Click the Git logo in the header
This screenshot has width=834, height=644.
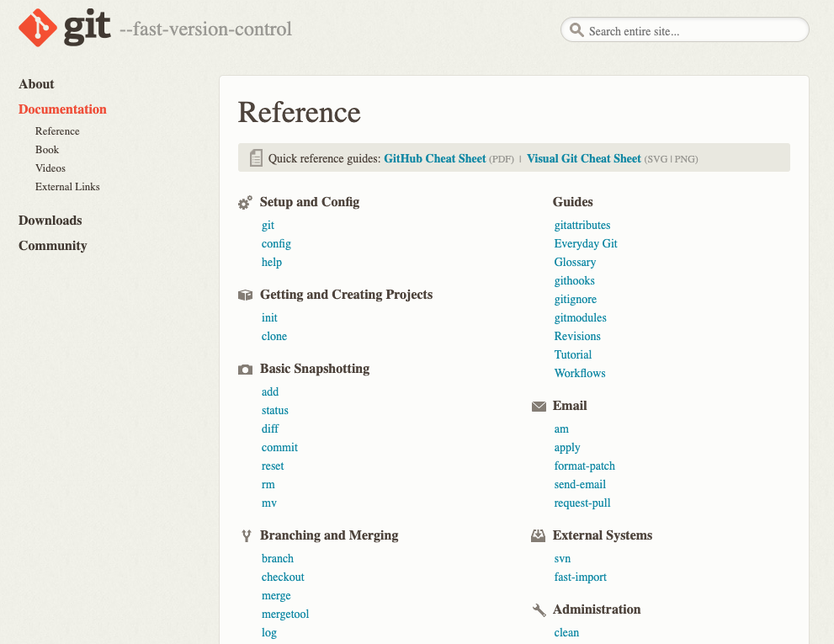[64, 27]
